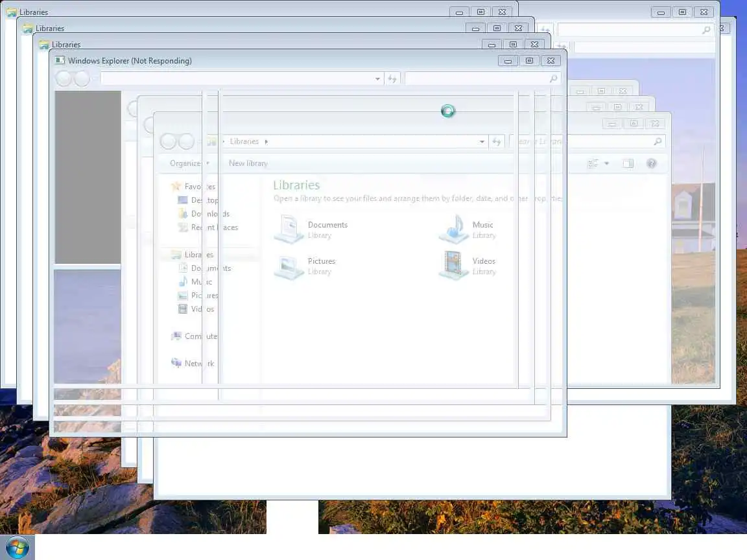Open the Pictures library
The height and width of the screenshot is (560, 747).
point(305,266)
